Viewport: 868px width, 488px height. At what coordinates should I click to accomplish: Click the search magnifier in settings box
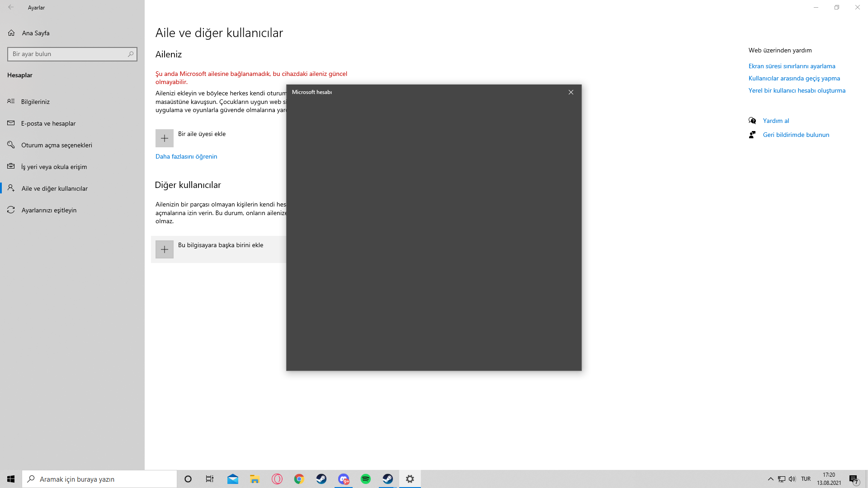(131, 54)
